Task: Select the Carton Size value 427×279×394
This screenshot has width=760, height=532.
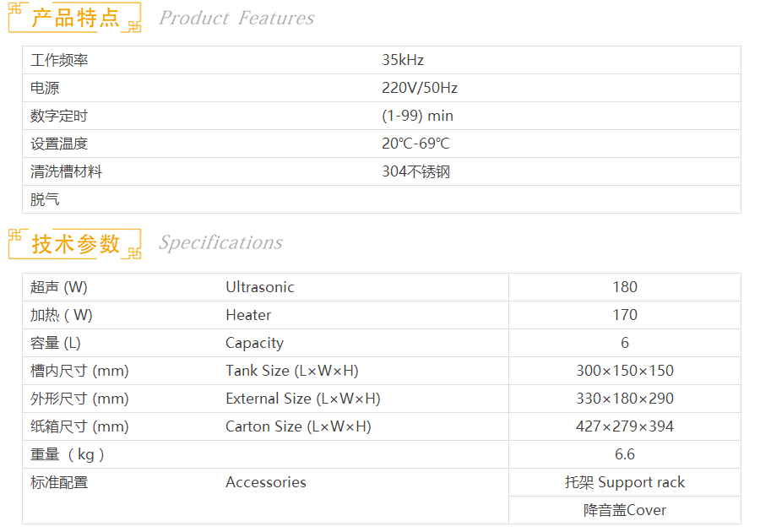Action: 625,426
